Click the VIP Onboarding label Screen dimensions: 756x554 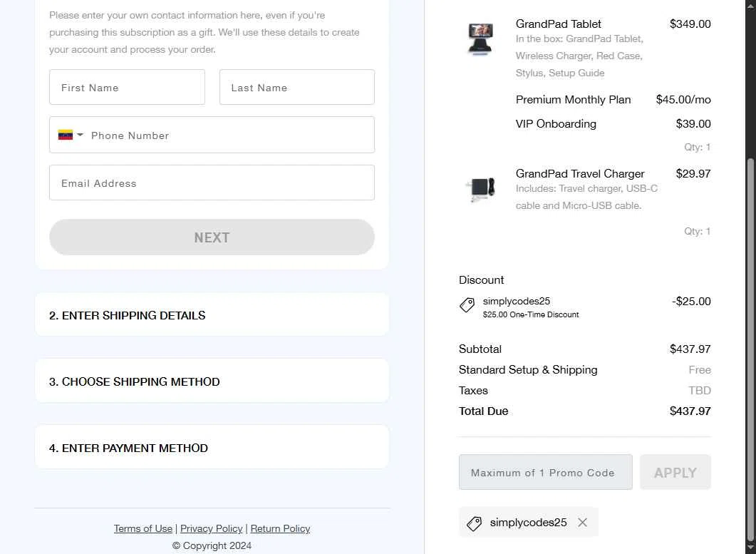click(x=556, y=123)
